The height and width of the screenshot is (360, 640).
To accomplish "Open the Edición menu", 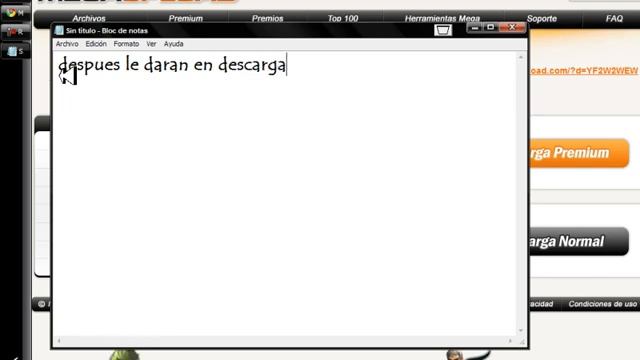I will pyautogui.click(x=96, y=44).
